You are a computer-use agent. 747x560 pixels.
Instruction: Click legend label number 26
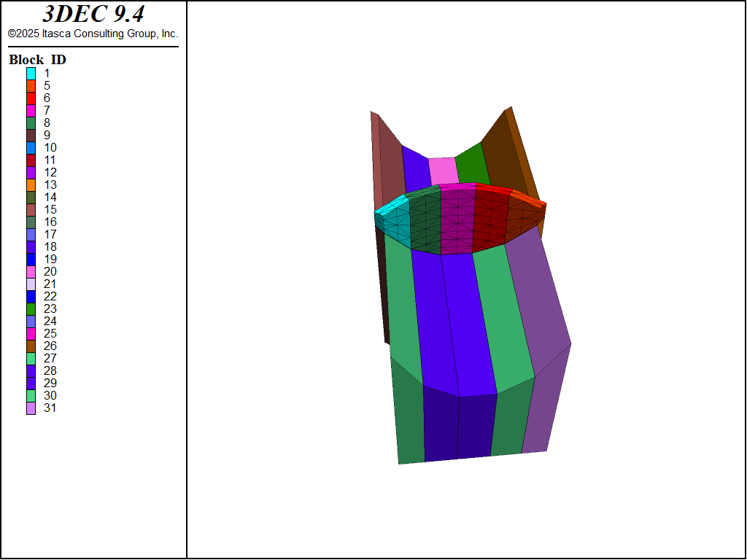(x=50, y=346)
